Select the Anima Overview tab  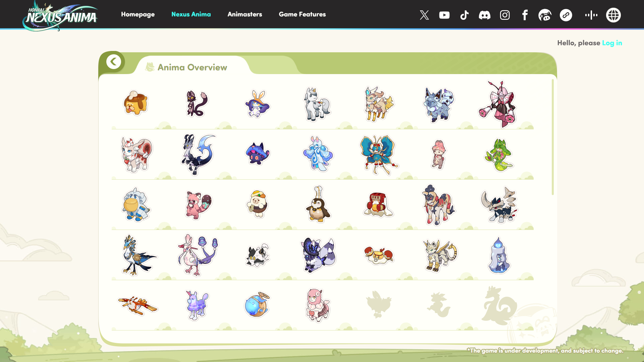(x=192, y=67)
